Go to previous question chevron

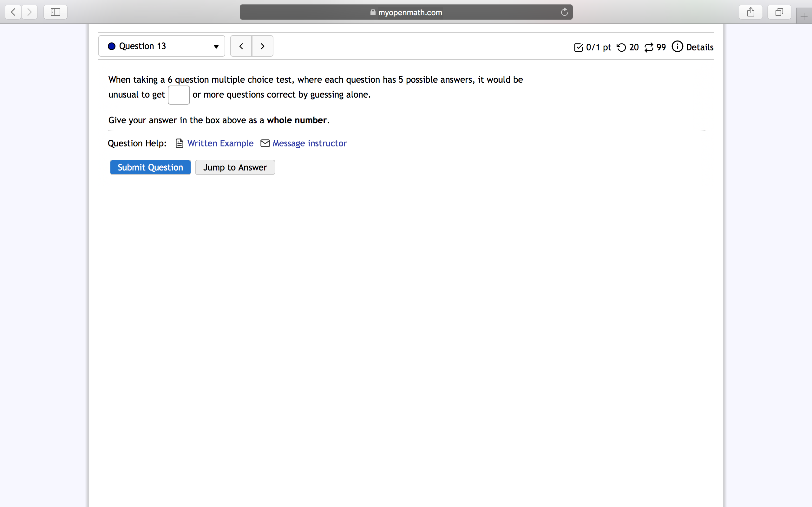pyautogui.click(x=241, y=46)
